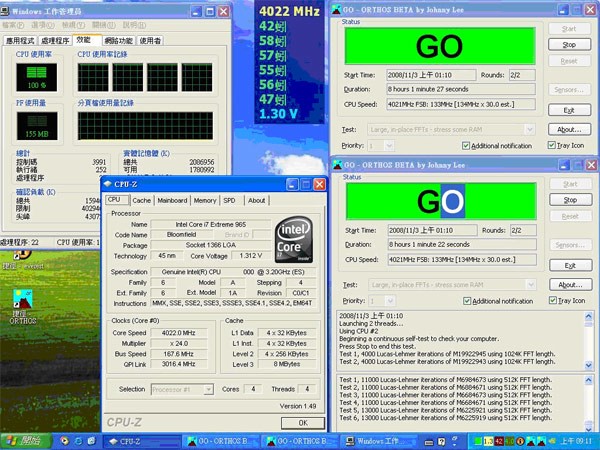Click the orange info tray icon
Image resolution: width=600 pixels, height=450 pixels.
[x=520, y=442]
